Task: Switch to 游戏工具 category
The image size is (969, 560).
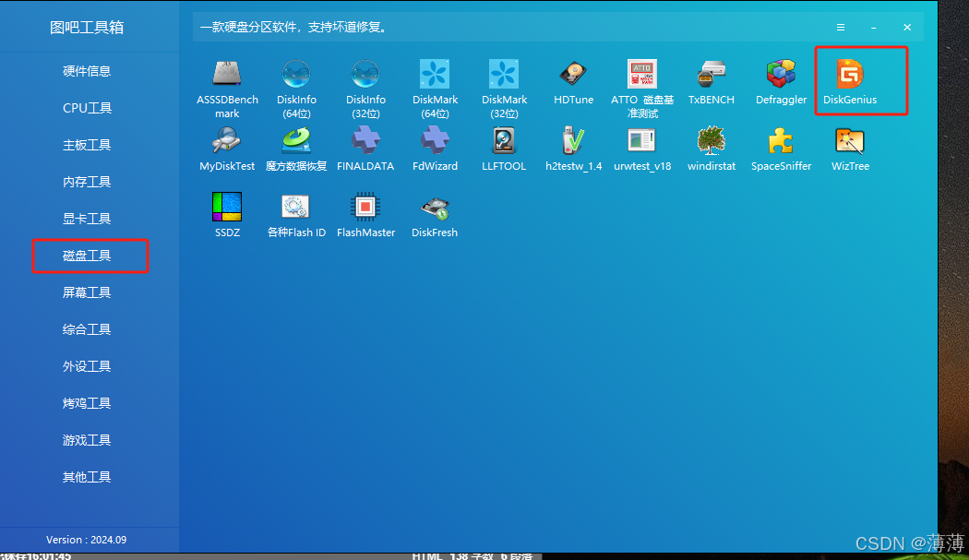Action: 87,440
